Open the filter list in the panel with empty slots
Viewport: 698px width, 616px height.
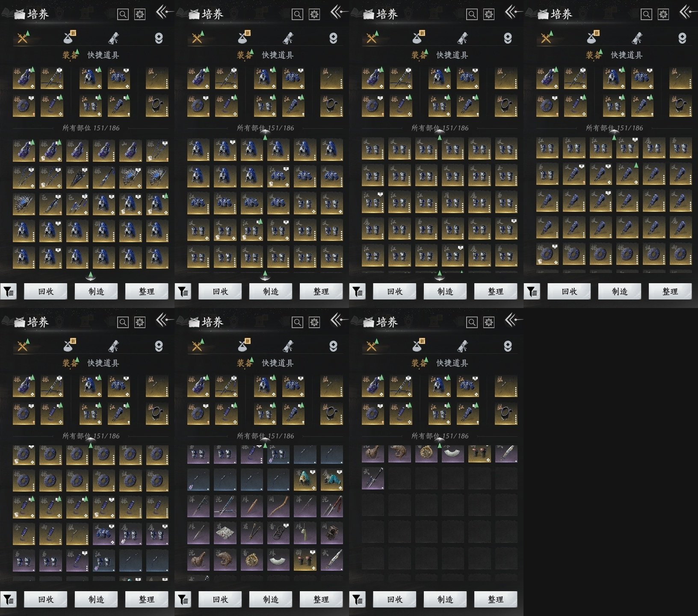(x=358, y=600)
